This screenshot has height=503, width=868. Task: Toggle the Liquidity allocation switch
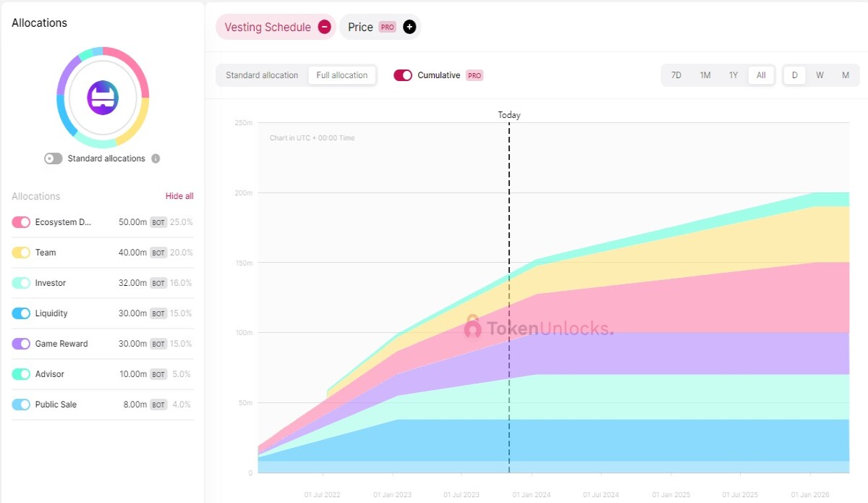click(x=21, y=313)
